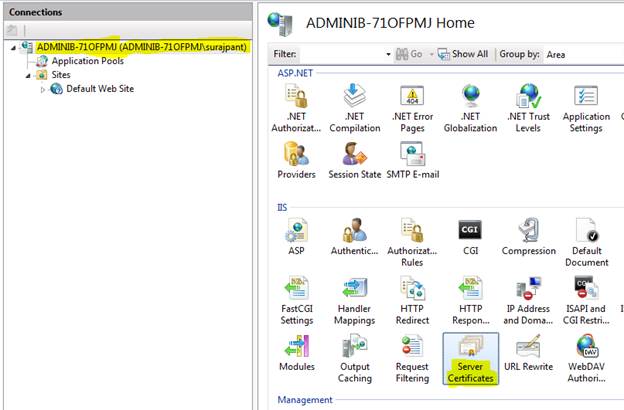Click the ASP.NET group header

click(295, 73)
